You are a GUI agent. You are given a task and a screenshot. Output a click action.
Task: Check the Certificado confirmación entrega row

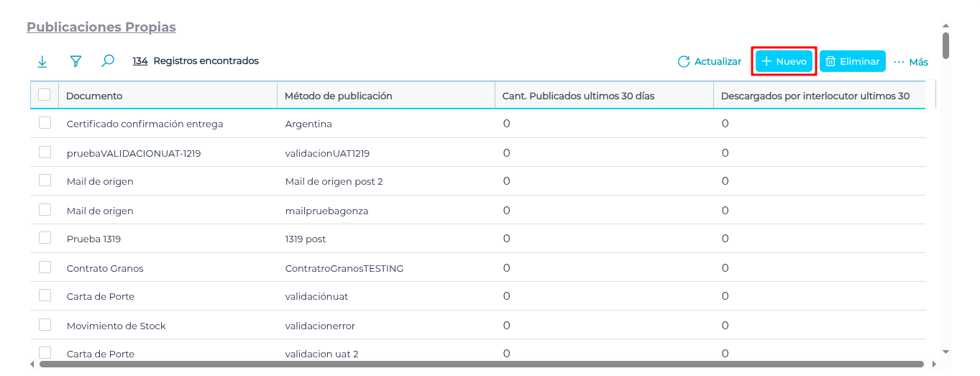pos(45,123)
